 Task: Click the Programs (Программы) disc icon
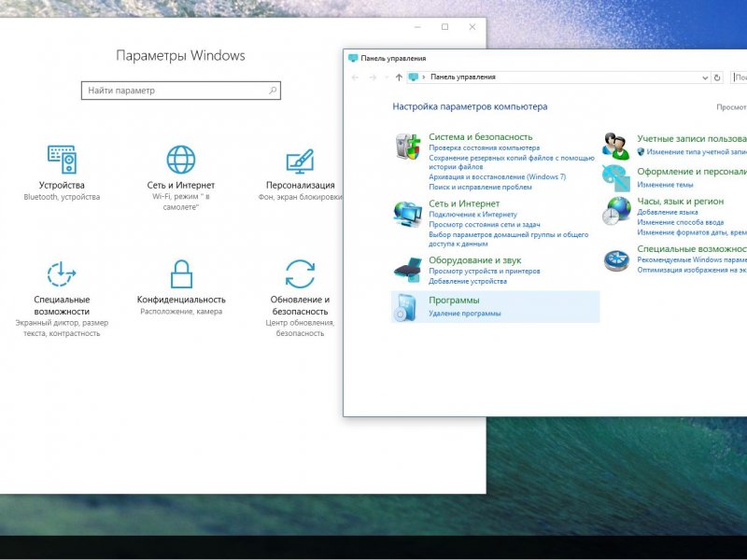tap(405, 307)
